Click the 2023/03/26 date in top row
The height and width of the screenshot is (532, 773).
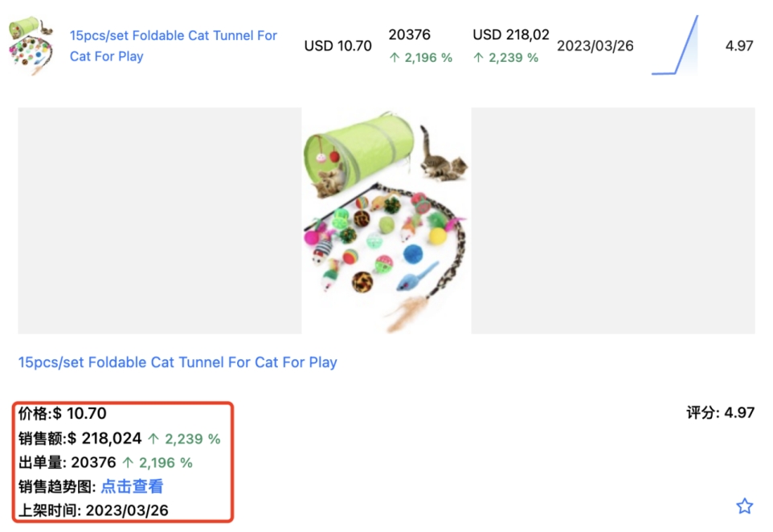coord(595,46)
